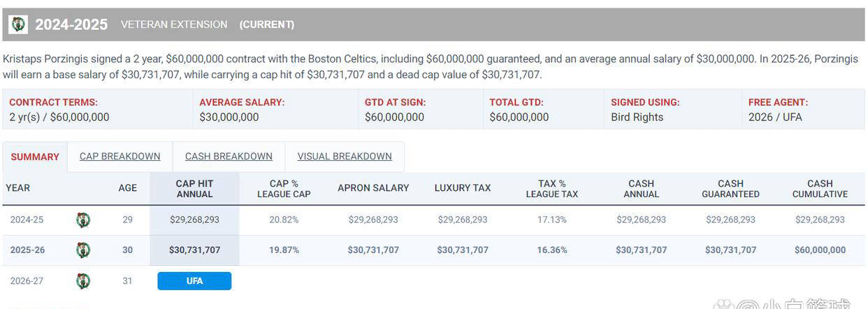
Task: Click the 2025-26 cap hit $30,731,707 cell
Action: coord(194,250)
